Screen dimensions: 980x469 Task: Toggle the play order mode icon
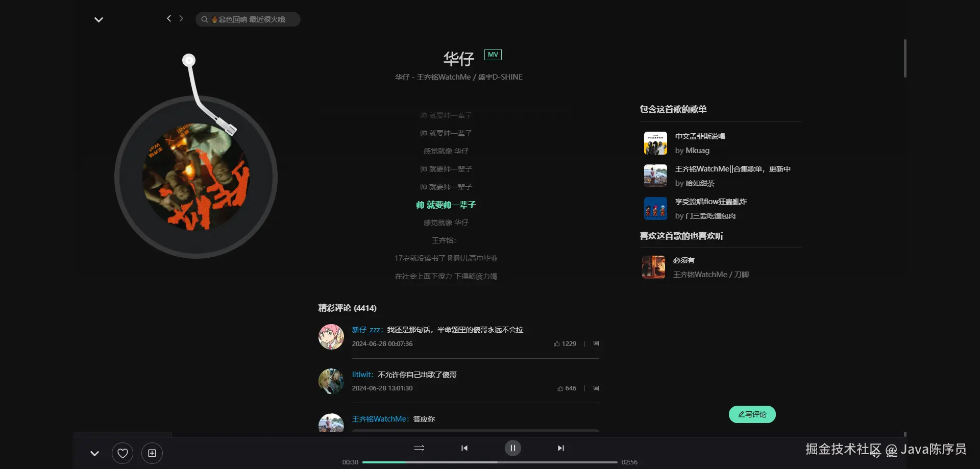419,448
